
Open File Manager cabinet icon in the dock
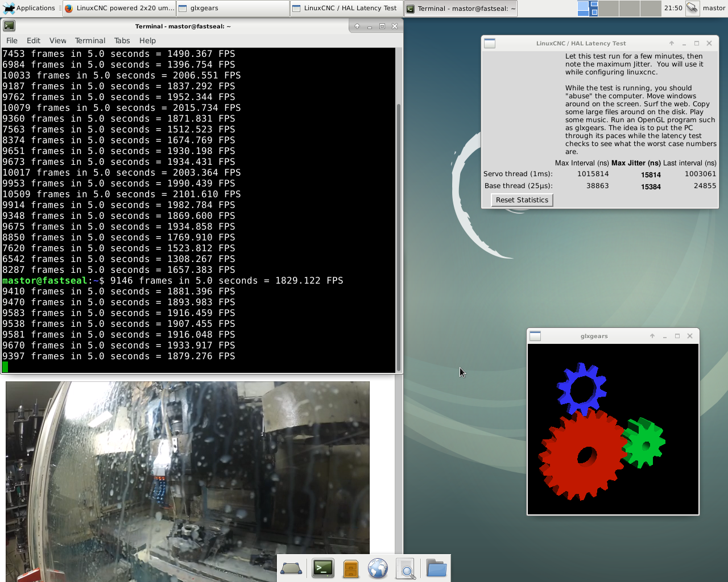click(351, 568)
